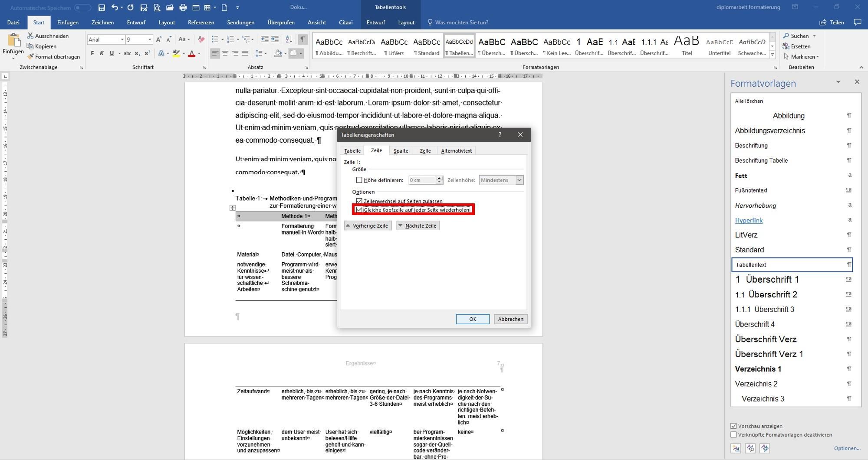Click the Format übertragen paintbrush

pos(53,57)
